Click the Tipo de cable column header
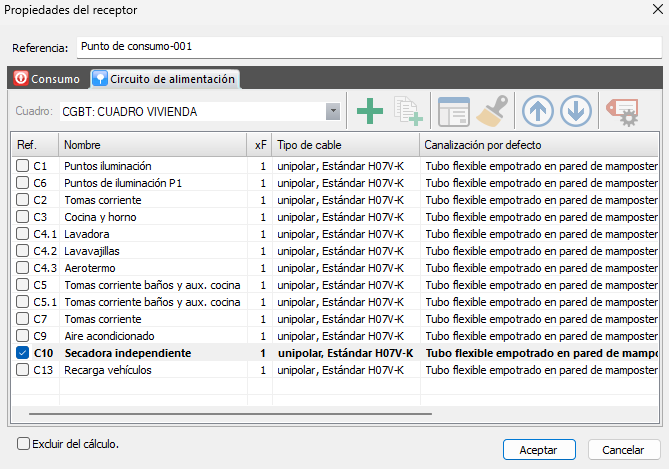This screenshot has width=669, height=469. [x=345, y=145]
